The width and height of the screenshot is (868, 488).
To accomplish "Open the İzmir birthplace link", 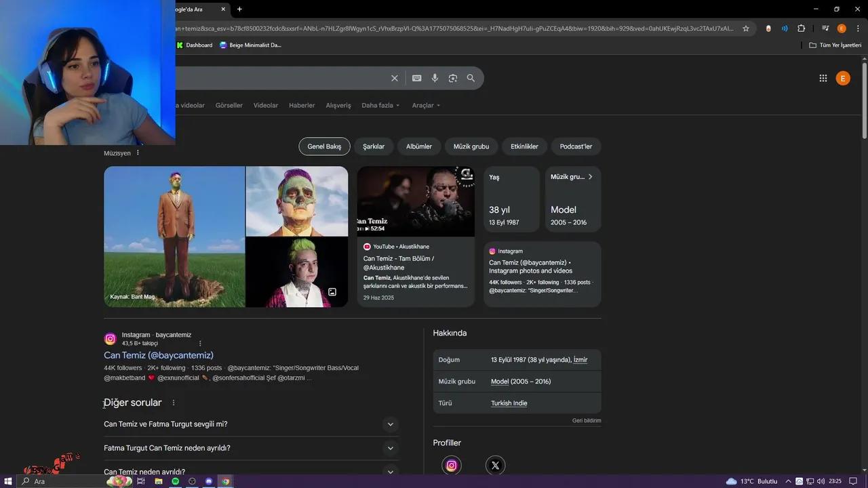I will pos(580,360).
